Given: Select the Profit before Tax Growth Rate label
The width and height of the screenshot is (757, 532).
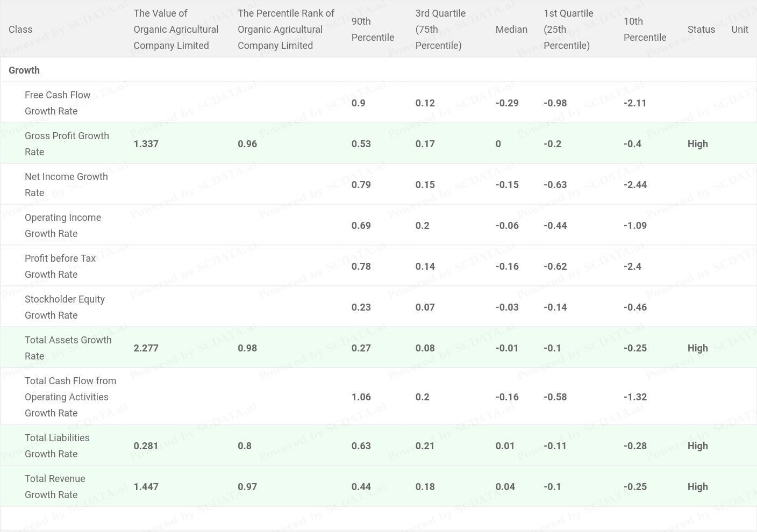Looking at the screenshot, I should (x=60, y=267).
